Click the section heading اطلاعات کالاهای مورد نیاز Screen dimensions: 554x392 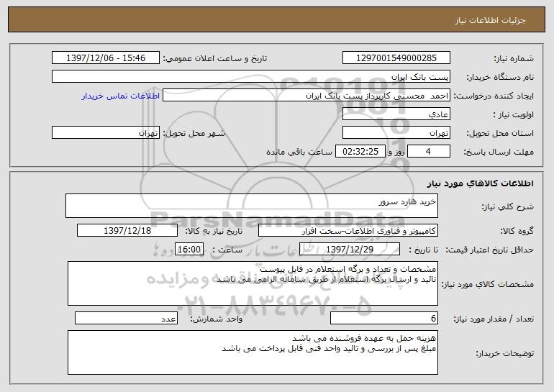pos(480,183)
